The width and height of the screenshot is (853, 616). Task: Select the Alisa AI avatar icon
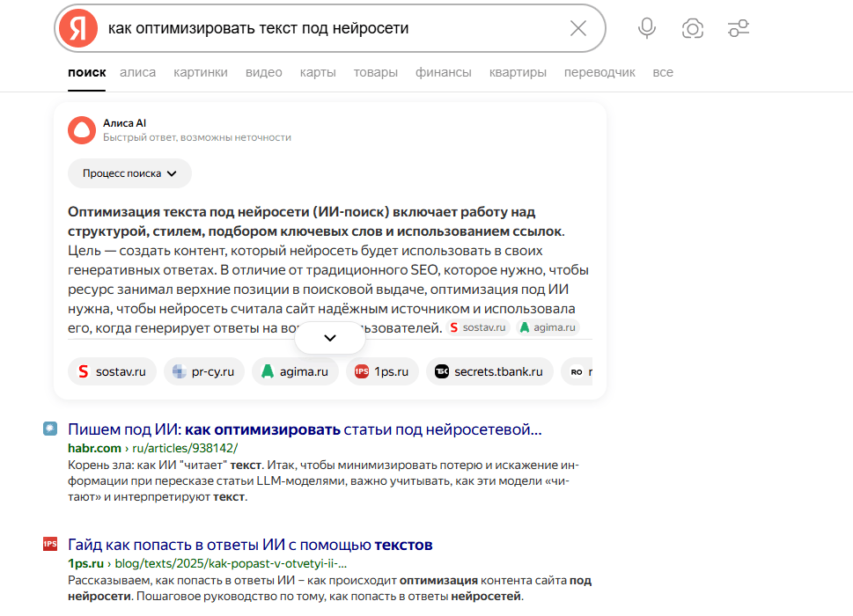tap(81, 129)
